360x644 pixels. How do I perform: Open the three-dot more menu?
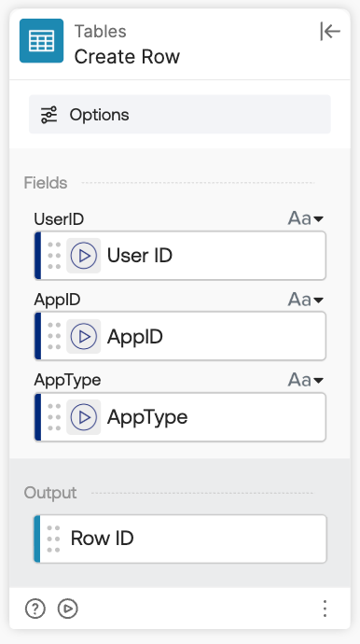click(x=325, y=609)
